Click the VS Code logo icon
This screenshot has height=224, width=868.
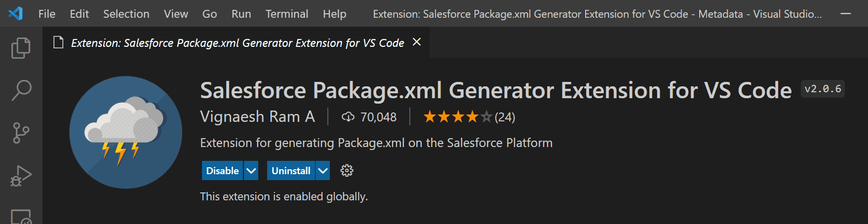point(15,13)
